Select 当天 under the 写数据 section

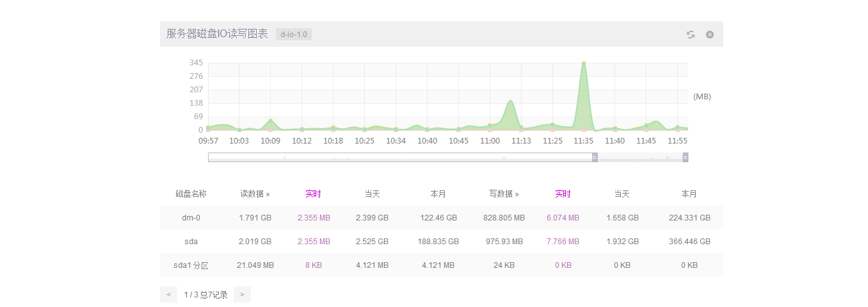point(622,194)
